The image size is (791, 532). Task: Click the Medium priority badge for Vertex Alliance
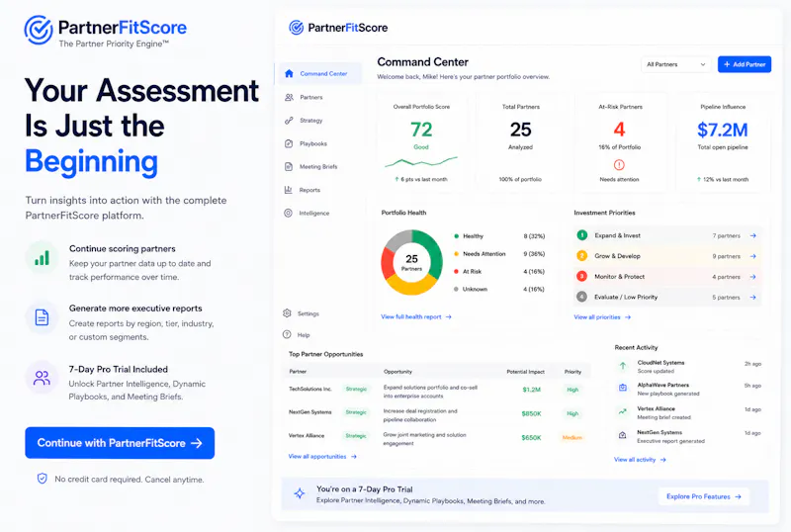click(x=572, y=437)
